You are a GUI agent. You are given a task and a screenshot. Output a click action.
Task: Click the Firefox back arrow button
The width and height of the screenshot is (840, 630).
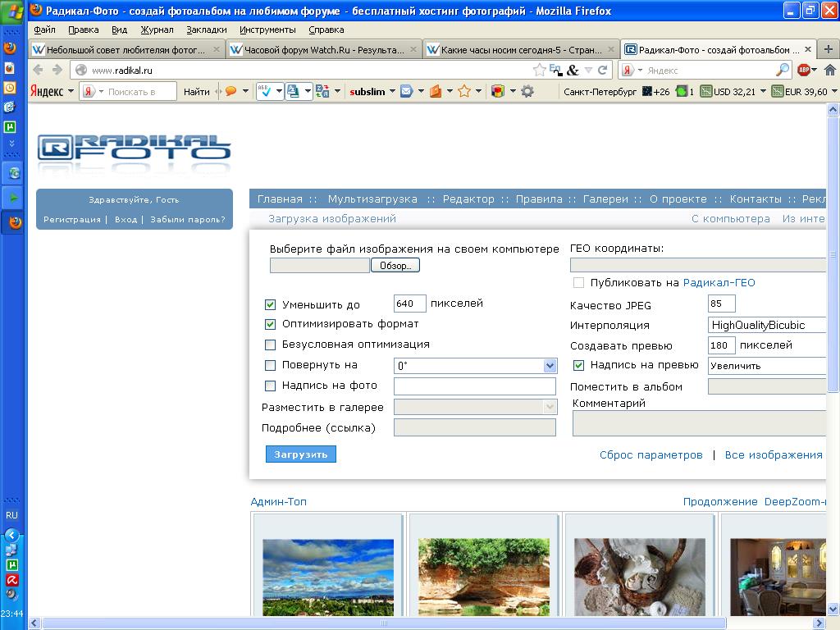point(39,71)
